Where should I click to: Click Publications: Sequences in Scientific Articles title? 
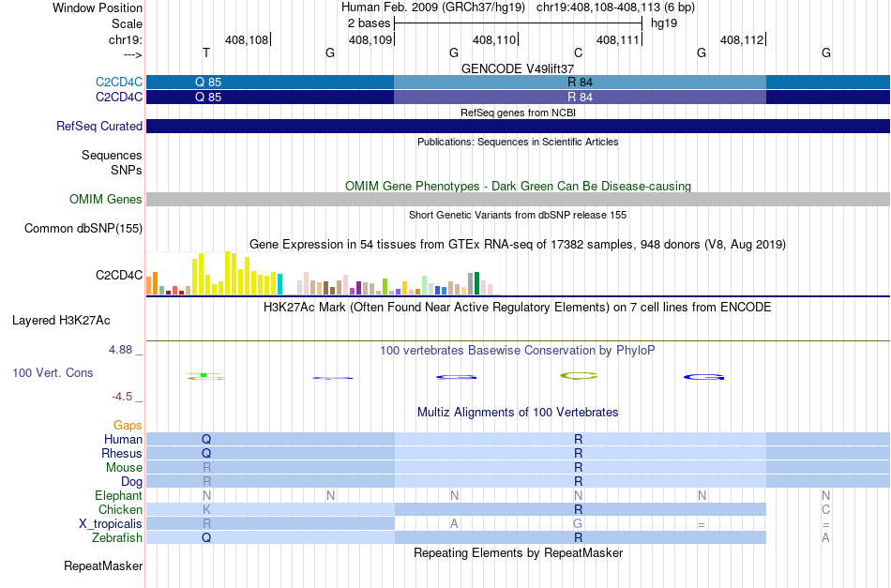[518, 142]
